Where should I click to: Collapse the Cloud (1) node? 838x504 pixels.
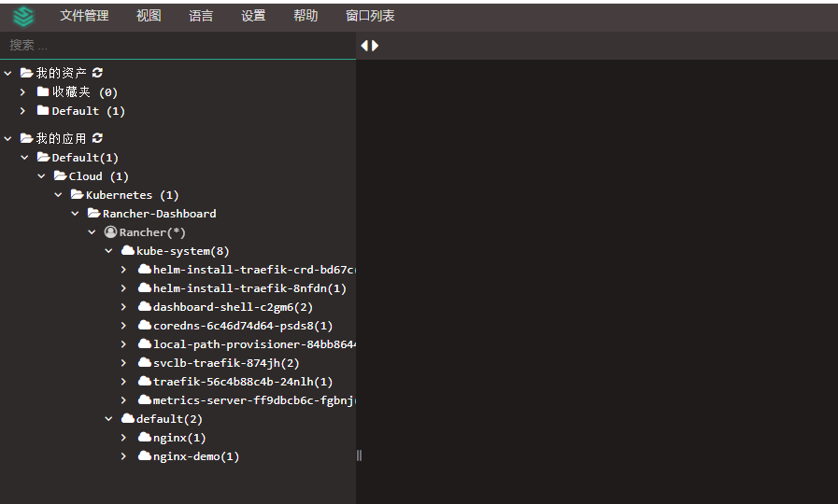click(x=42, y=175)
